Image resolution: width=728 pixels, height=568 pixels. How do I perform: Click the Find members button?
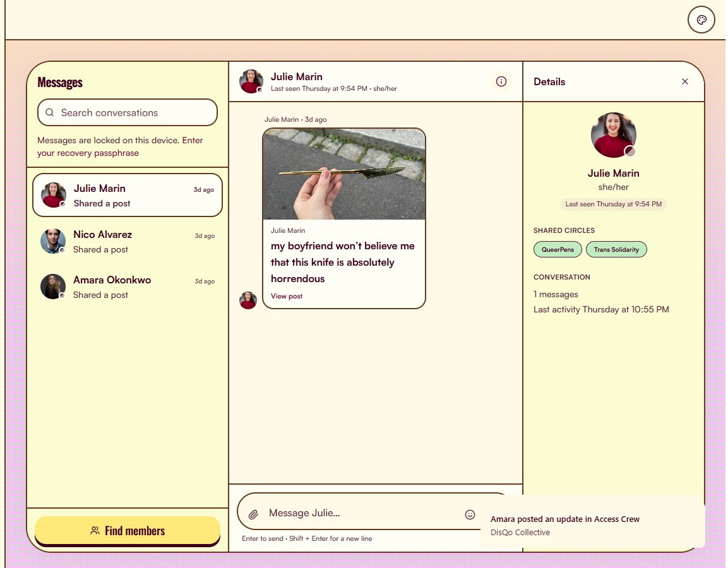pos(127,530)
